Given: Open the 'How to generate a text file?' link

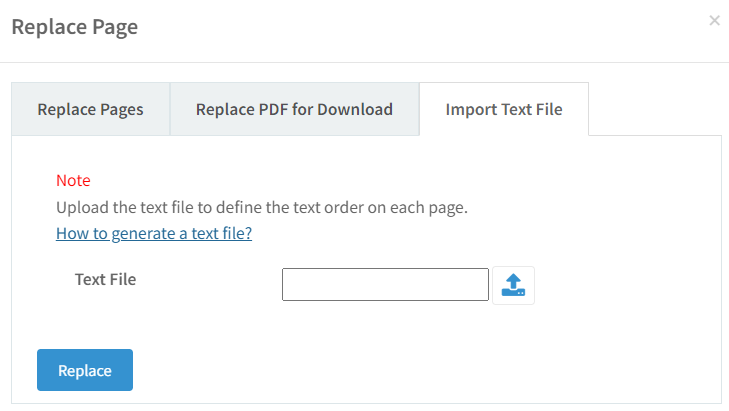Looking at the screenshot, I should pyautogui.click(x=154, y=233).
